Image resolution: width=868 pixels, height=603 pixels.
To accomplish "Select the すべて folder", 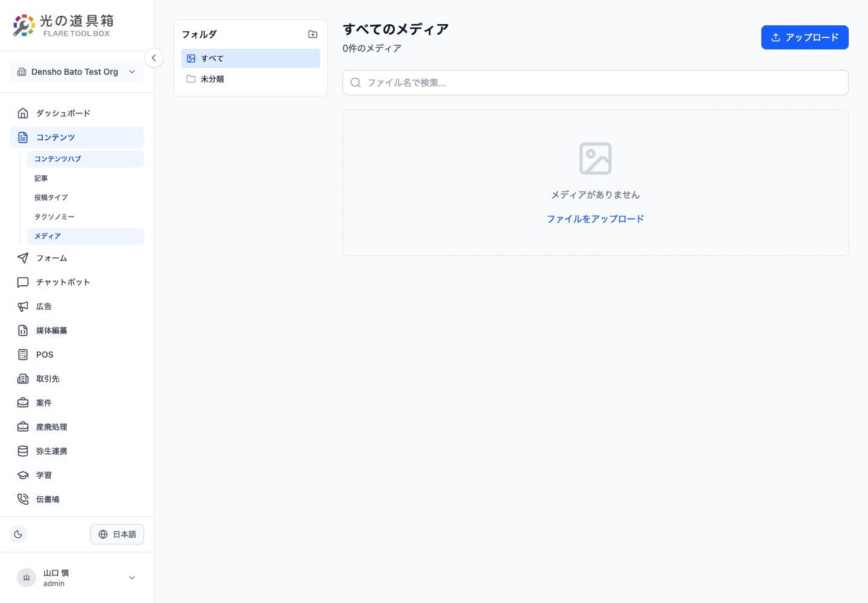I will (251, 58).
